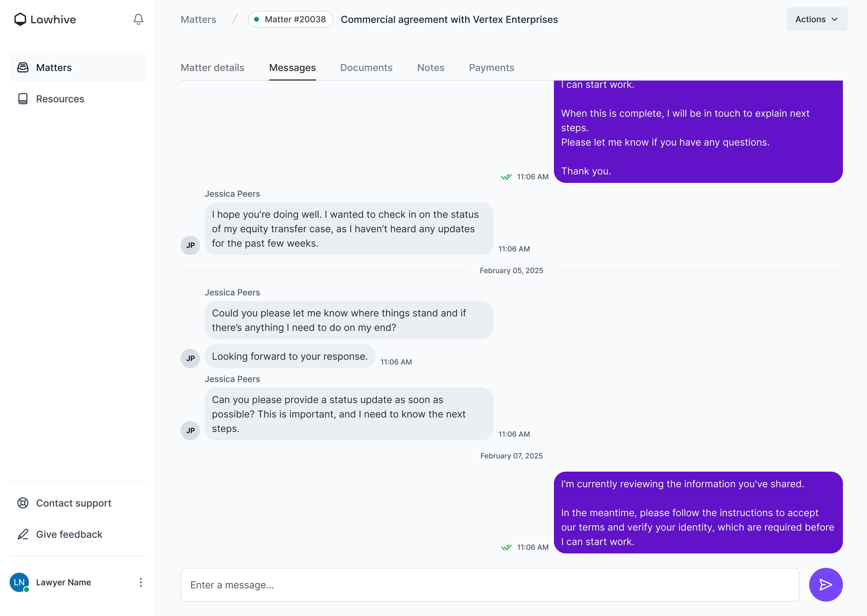Click the Lawhive logo
This screenshot has width=867, height=616.
pyautogui.click(x=45, y=19)
